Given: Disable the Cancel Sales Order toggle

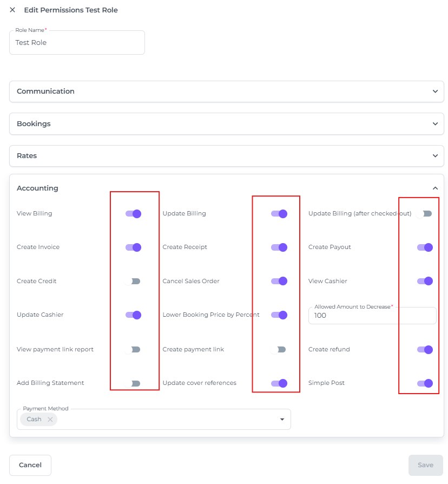Looking at the screenshot, I should click(279, 282).
